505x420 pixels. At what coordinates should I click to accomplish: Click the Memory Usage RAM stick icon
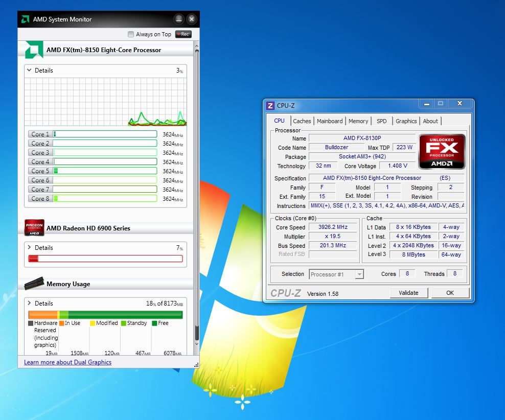(34, 283)
